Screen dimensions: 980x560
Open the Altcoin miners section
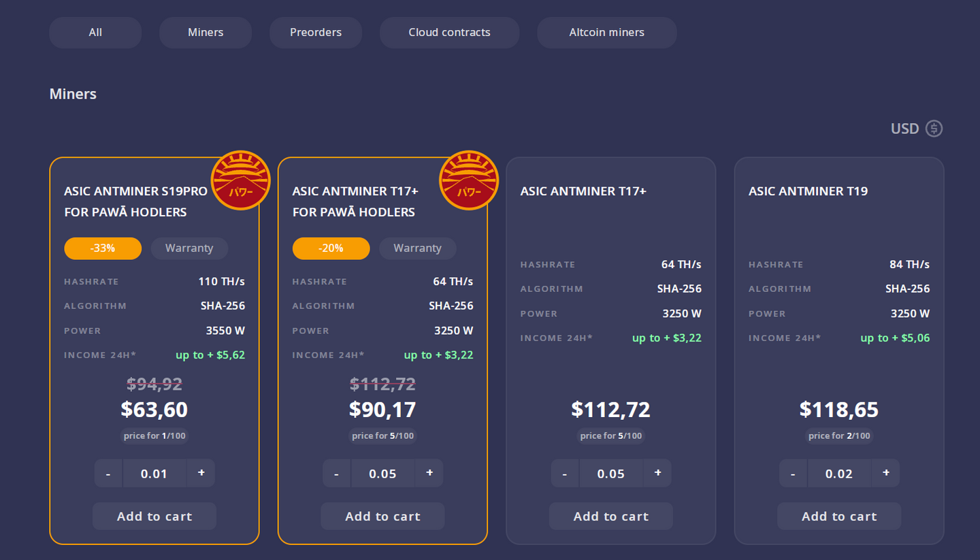(606, 32)
